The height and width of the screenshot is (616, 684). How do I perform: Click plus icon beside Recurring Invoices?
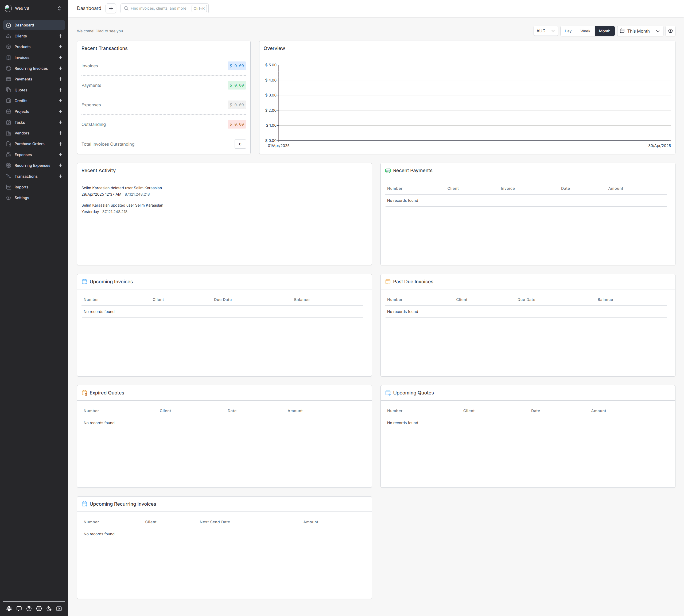coord(60,68)
